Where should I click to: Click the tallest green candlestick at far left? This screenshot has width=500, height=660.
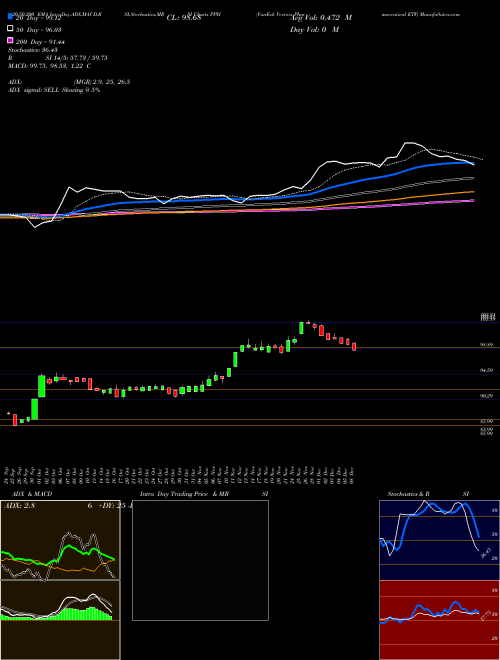pos(42,386)
